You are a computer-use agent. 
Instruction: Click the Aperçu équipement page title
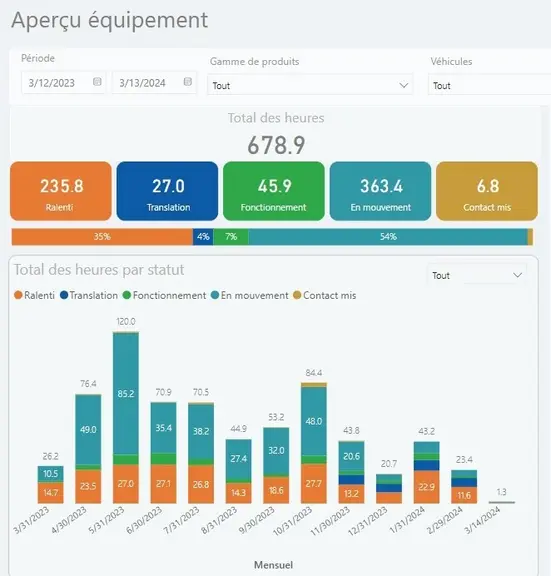109,21
